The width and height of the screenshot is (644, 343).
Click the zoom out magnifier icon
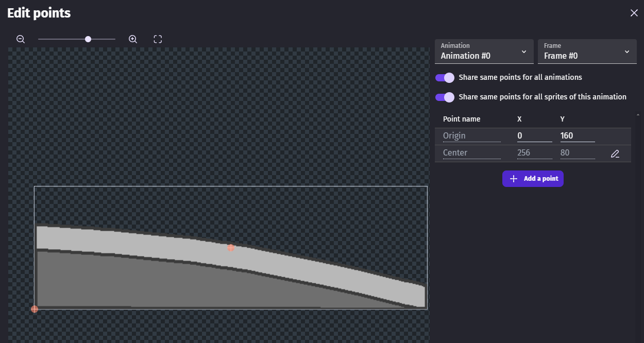21,39
